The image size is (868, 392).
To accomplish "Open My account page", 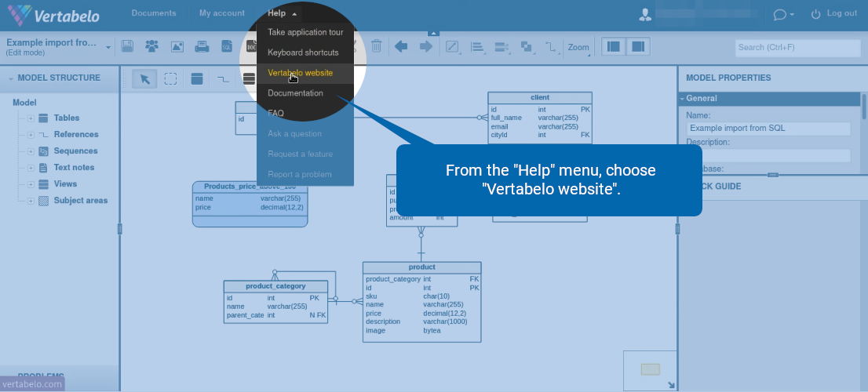I will coord(222,13).
